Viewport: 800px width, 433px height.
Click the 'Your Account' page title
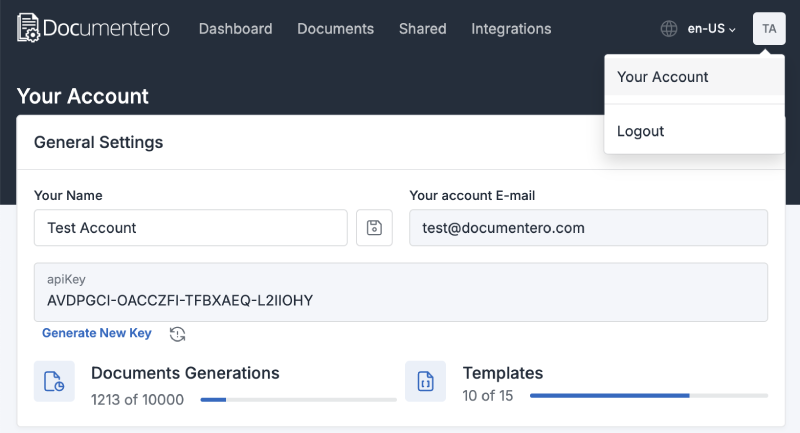tap(83, 96)
